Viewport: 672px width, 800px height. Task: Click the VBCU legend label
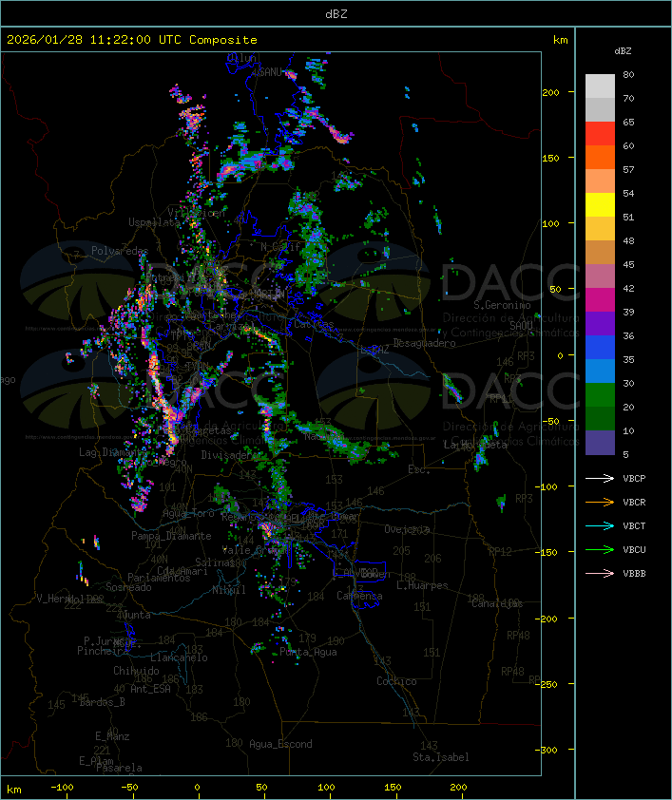[x=634, y=549]
